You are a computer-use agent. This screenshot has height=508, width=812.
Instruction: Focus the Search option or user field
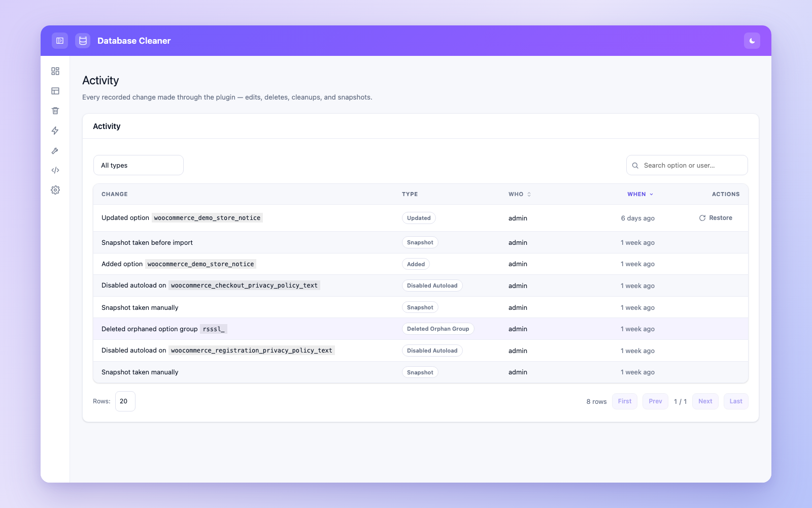[687, 165]
